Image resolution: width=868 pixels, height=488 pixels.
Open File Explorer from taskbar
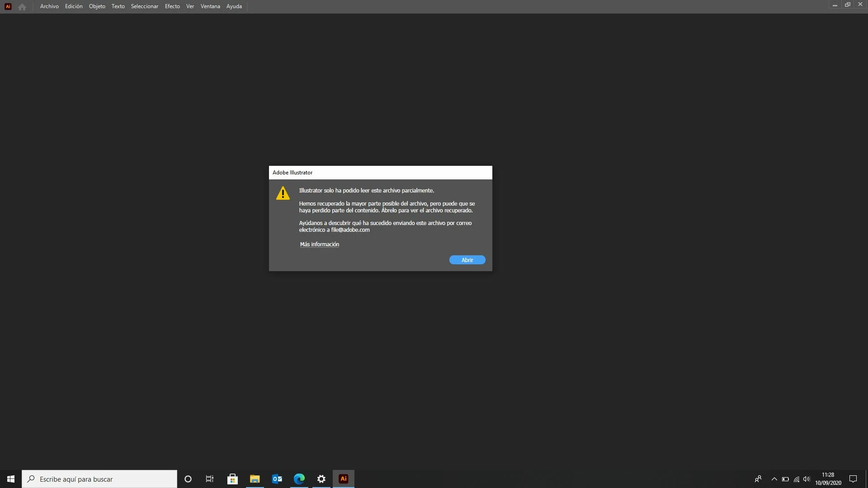(x=255, y=479)
